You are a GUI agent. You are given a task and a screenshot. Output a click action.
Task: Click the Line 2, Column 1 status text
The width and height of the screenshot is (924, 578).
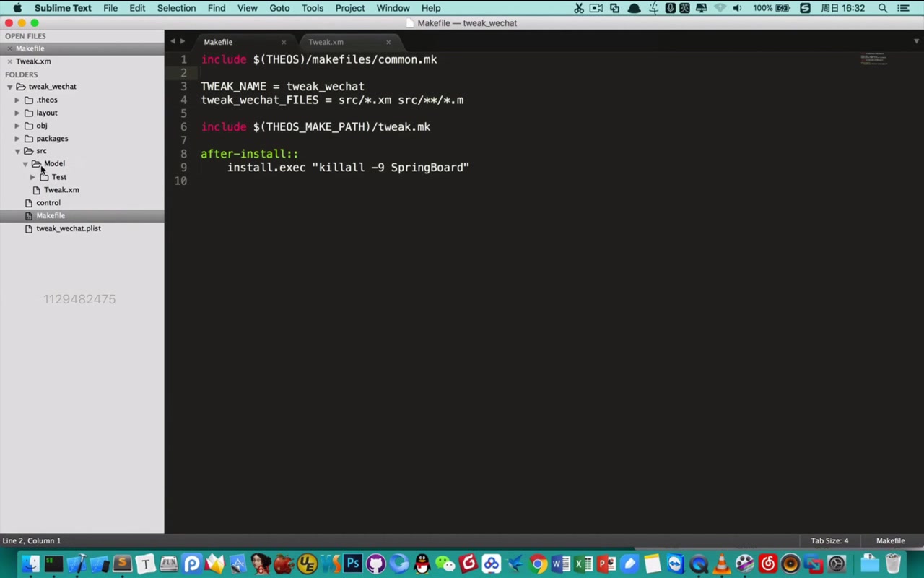(x=32, y=540)
